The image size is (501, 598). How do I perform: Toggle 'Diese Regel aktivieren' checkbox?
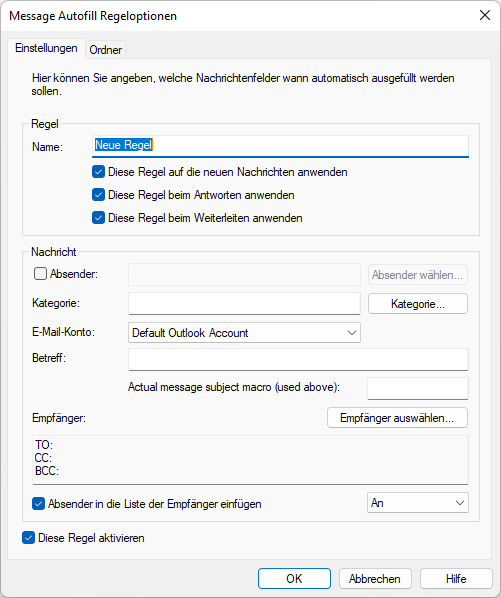pos(29,538)
